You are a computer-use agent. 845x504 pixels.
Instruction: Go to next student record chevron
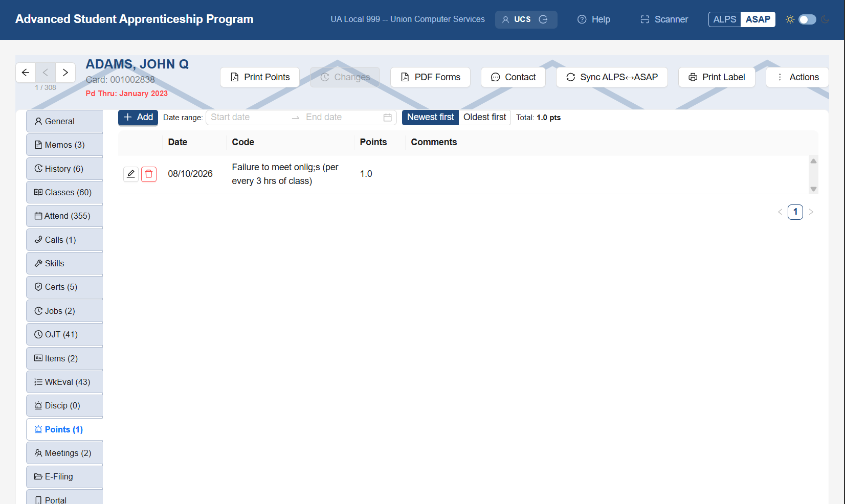(x=65, y=73)
